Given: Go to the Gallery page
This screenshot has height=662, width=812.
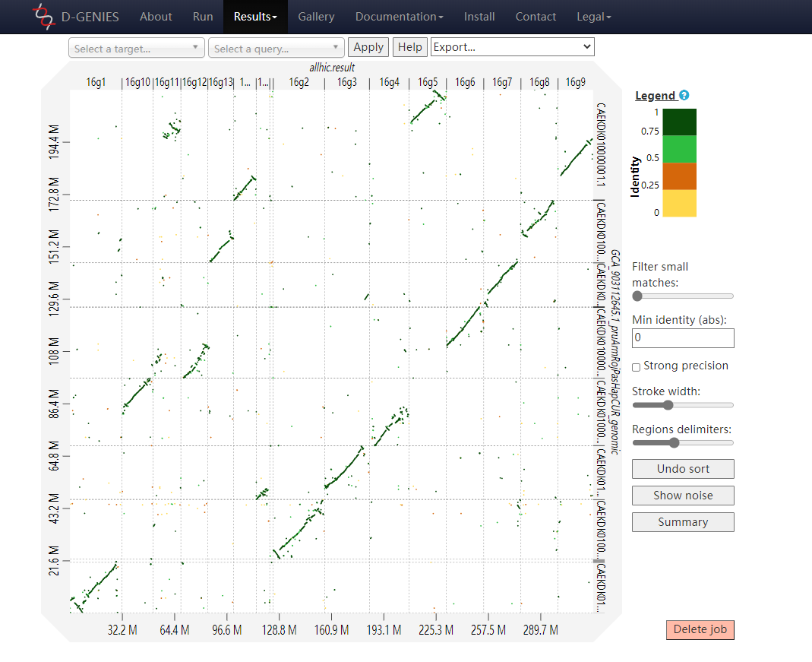Looking at the screenshot, I should pyautogui.click(x=316, y=17).
